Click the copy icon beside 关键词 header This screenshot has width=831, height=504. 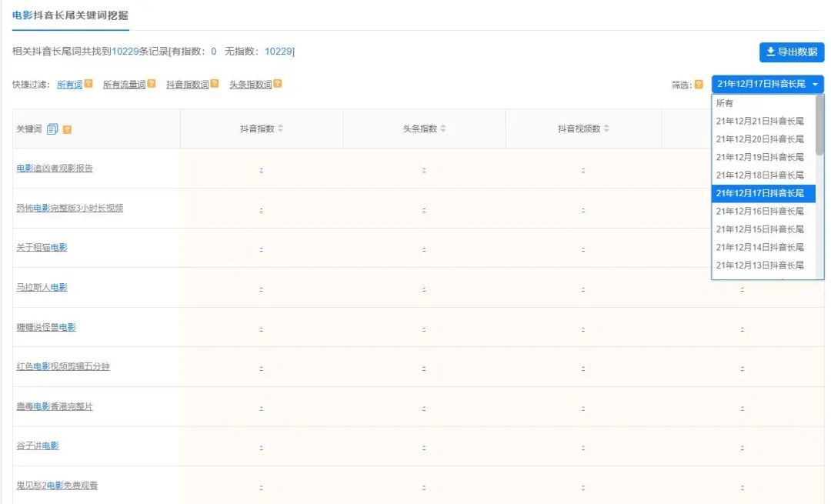point(52,129)
